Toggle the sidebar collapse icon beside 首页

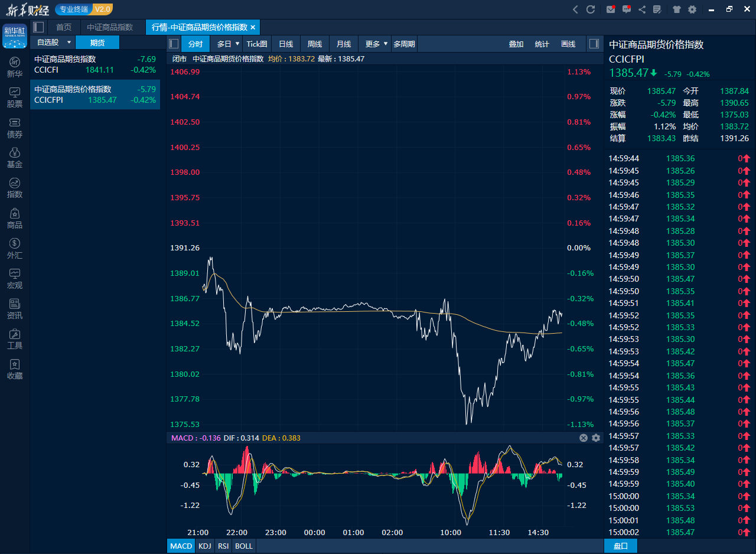point(38,27)
